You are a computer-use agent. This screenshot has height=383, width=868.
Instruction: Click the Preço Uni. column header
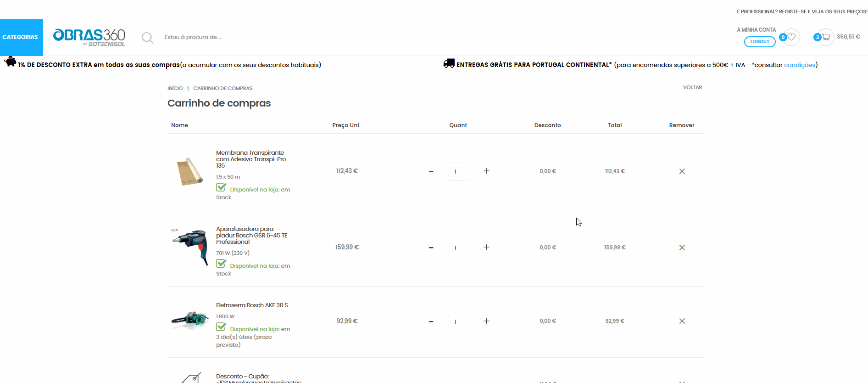[x=346, y=125]
